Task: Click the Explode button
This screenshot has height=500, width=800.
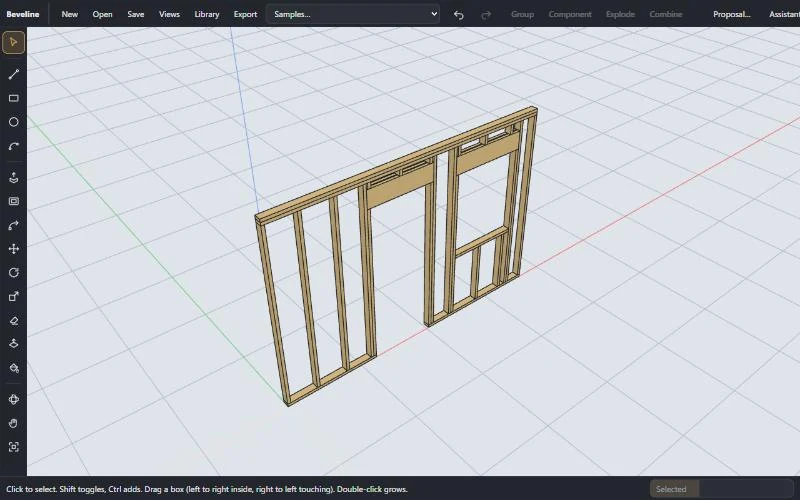Action: [620, 14]
